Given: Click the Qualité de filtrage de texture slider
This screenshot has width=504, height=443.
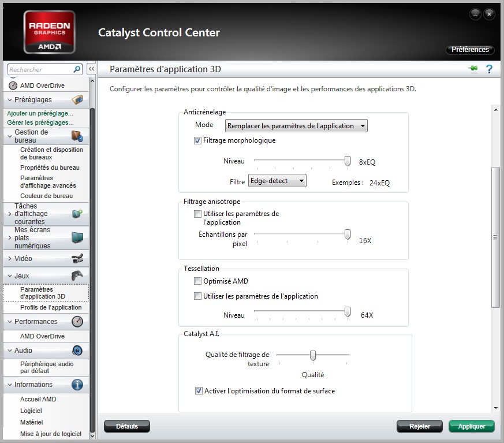Looking at the screenshot, I should pos(313,356).
